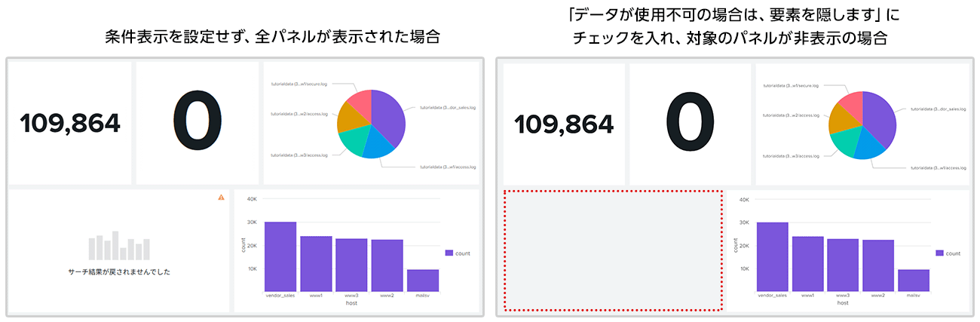Viewport: 980px width, 322px height.
Task: Click the purple count legend swatch in right dashboard
Action: click(x=939, y=253)
